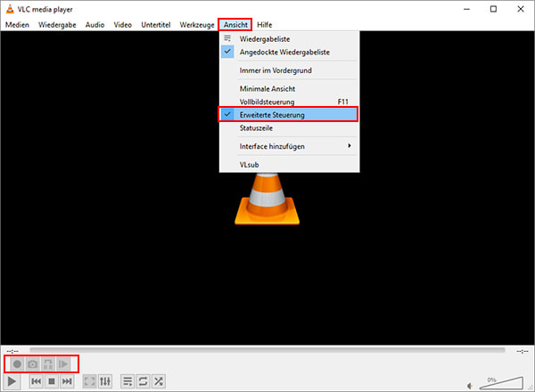Select Wiedergabeliste menu entry
Screen dimensions: 535x392
pos(289,39)
